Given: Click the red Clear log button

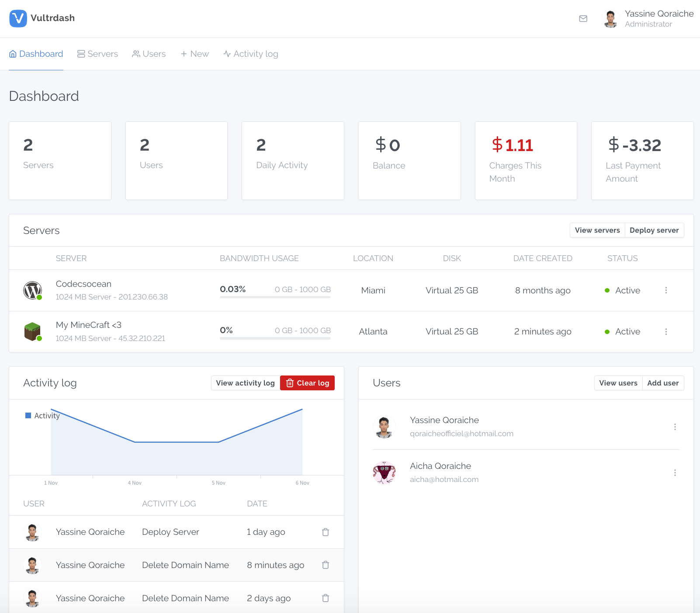Looking at the screenshot, I should (x=307, y=383).
